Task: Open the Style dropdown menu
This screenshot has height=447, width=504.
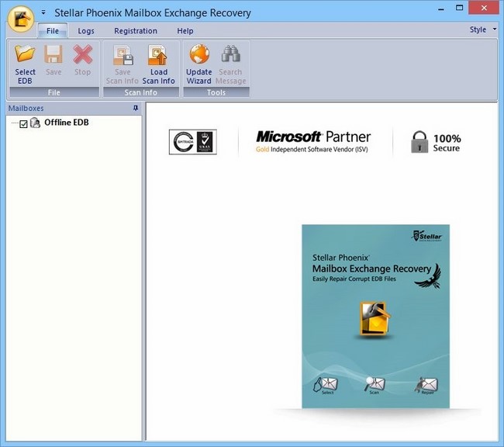Action: [x=482, y=29]
